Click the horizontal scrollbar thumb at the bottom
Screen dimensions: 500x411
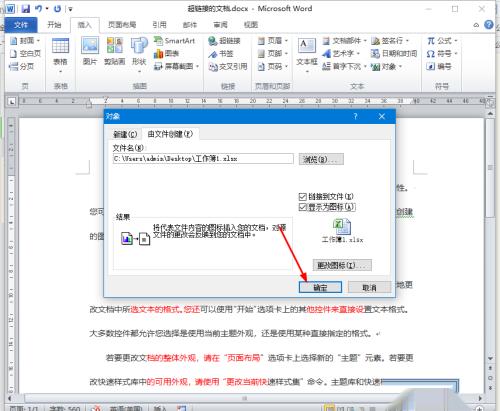click(245, 398)
